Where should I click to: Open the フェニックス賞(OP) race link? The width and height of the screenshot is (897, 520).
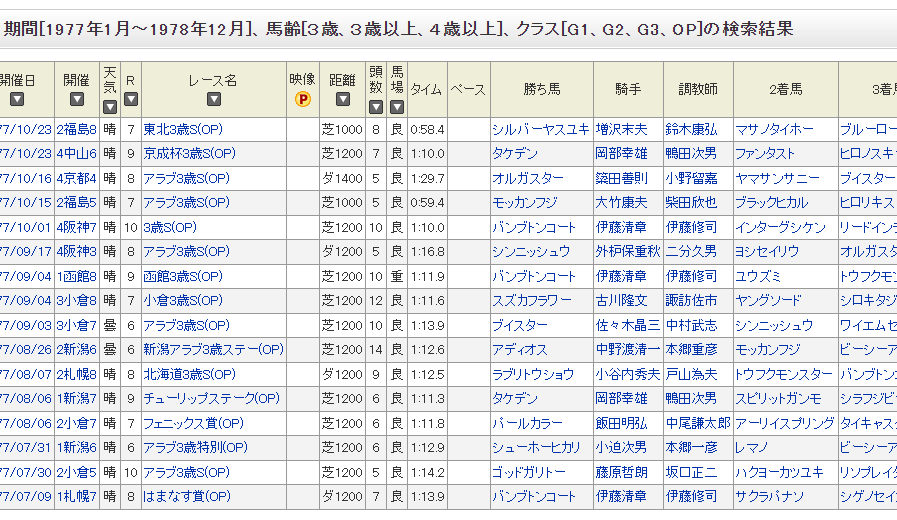193,424
